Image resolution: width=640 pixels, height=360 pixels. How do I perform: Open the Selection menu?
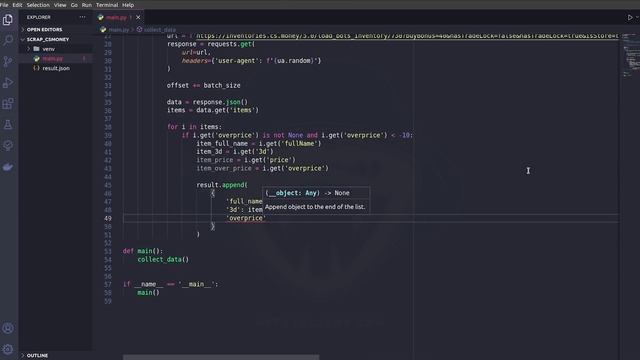(38, 5)
